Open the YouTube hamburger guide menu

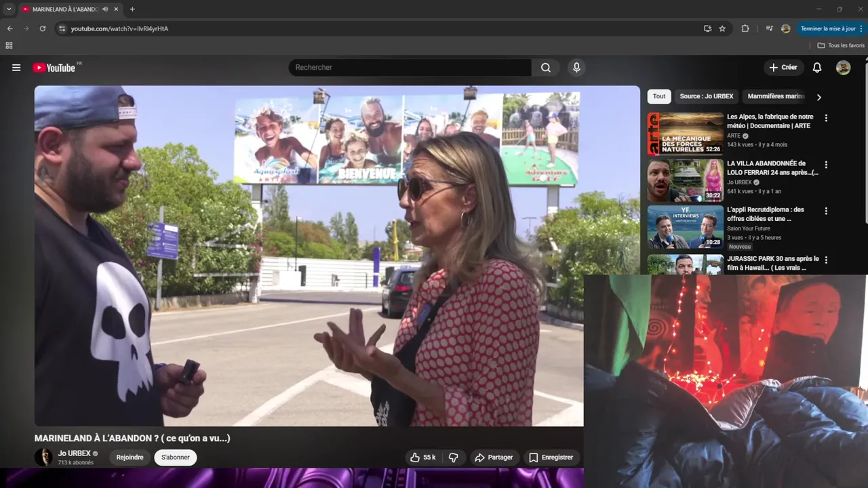tap(16, 68)
